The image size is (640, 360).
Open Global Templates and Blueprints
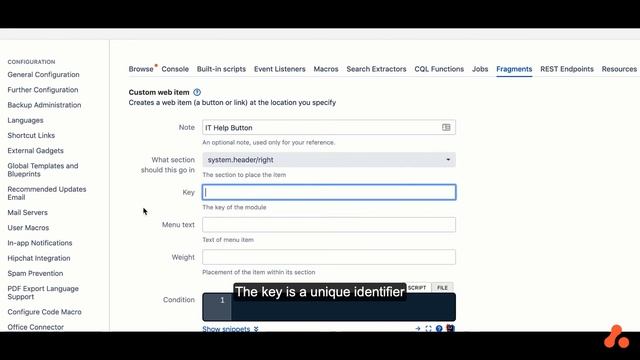tap(43, 170)
